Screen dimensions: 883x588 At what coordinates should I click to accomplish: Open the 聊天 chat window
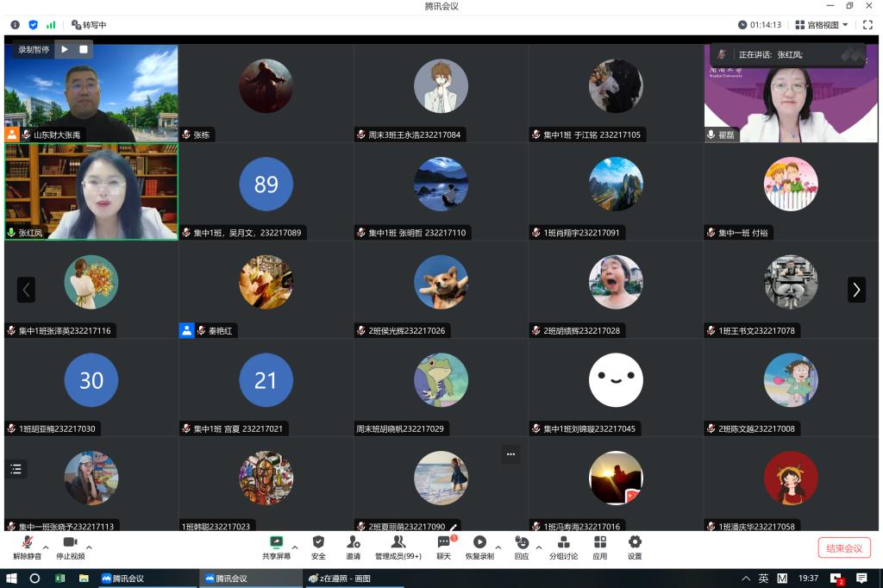click(443, 547)
